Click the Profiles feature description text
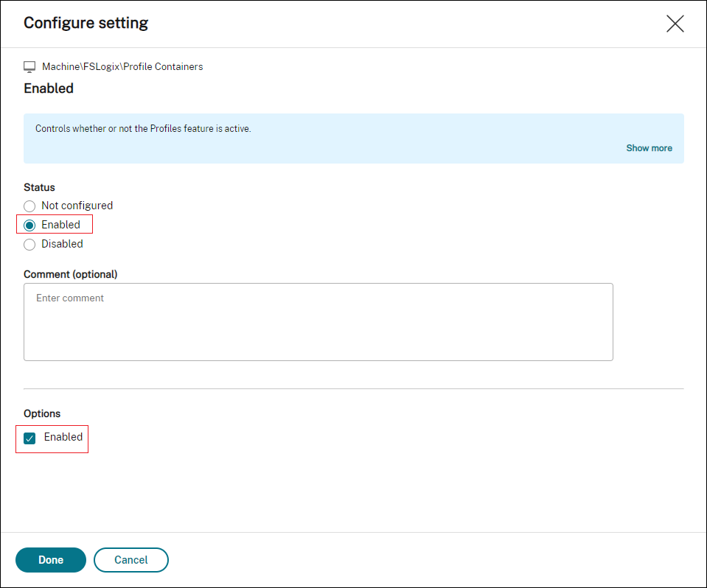707x588 pixels. click(143, 129)
